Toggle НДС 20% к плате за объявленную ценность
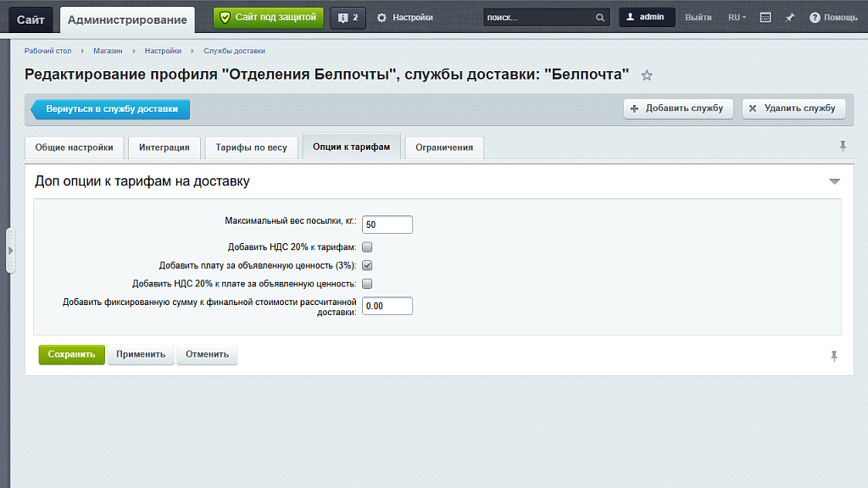868x488 pixels. (367, 284)
